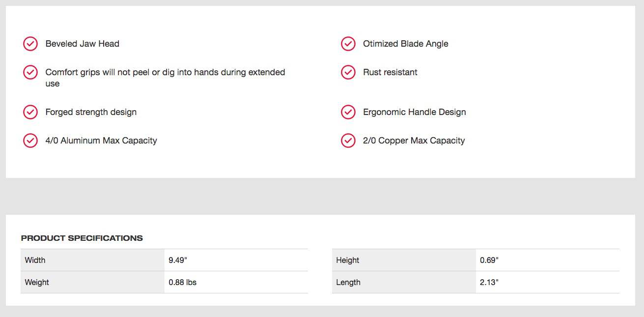This screenshot has width=644, height=317.
Task: Click the Product Specifications heading
Action: (82, 238)
